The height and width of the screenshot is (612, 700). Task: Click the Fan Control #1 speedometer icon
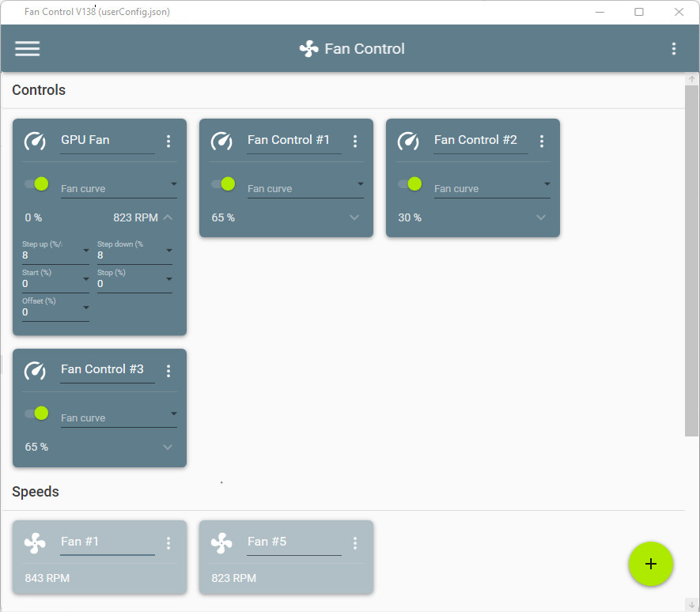coord(221,142)
